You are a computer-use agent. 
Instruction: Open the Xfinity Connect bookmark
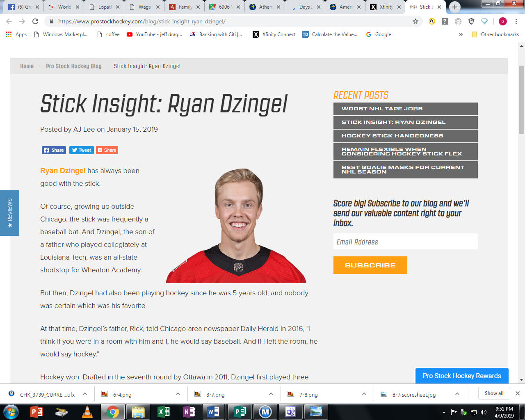point(274,34)
